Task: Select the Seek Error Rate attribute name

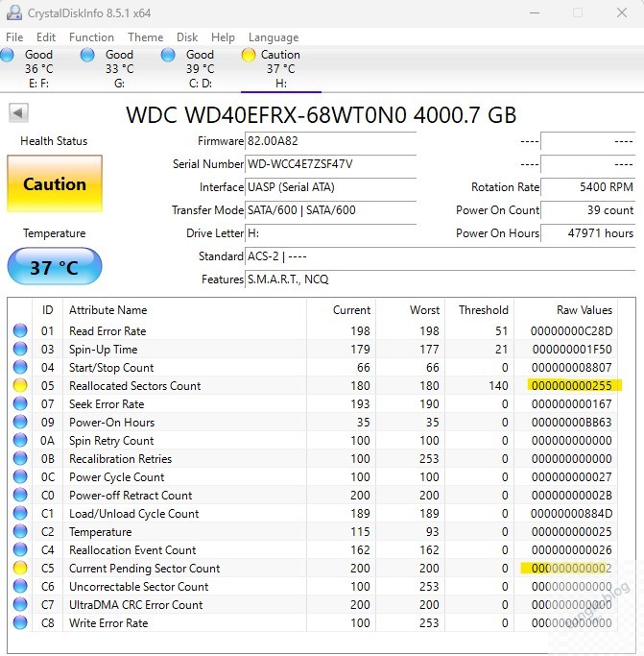Action: pos(107,404)
